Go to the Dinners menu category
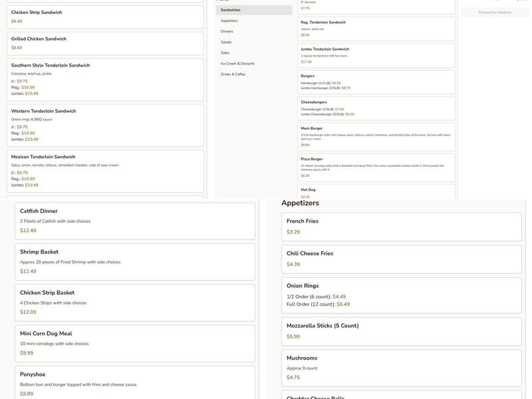The width and height of the screenshot is (532, 399). pyautogui.click(x=253, y=31)
